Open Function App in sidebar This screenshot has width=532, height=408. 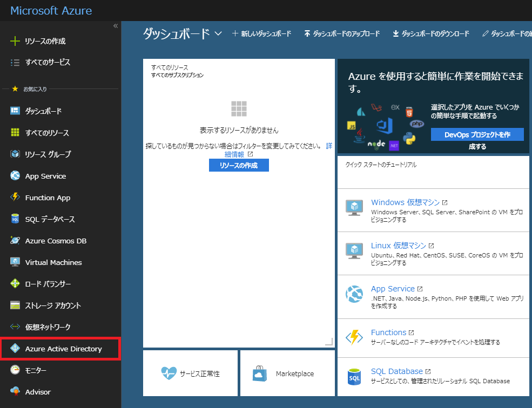click(48, 198)
